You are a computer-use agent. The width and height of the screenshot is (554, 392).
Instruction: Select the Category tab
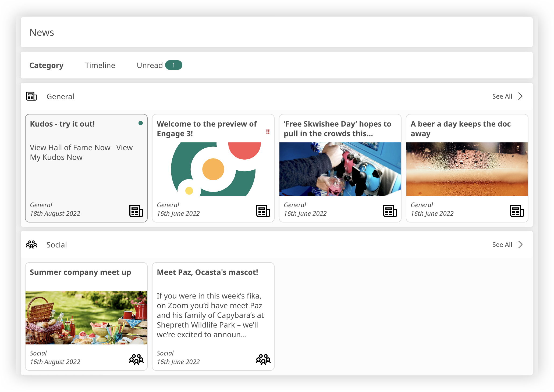(x=46, y=65)
